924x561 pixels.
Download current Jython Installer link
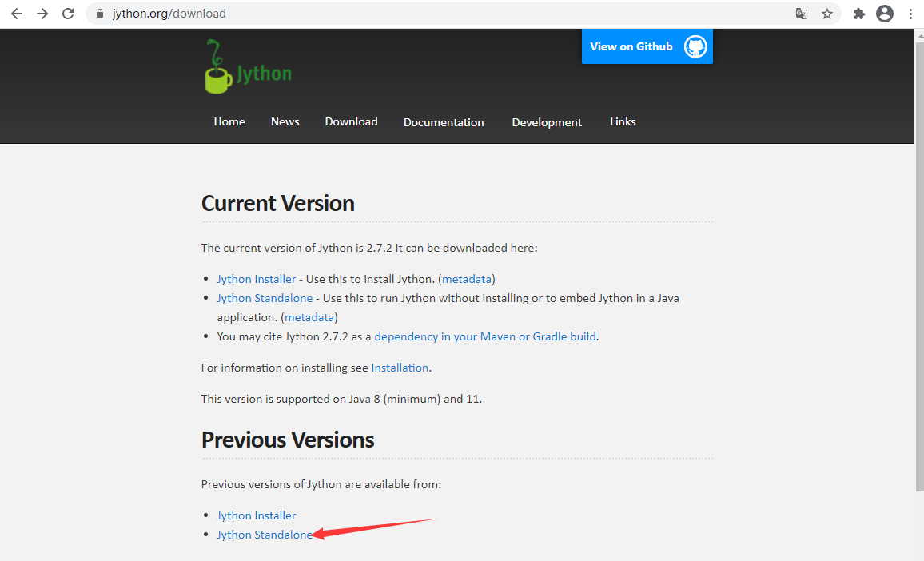(x=256, y=279)
